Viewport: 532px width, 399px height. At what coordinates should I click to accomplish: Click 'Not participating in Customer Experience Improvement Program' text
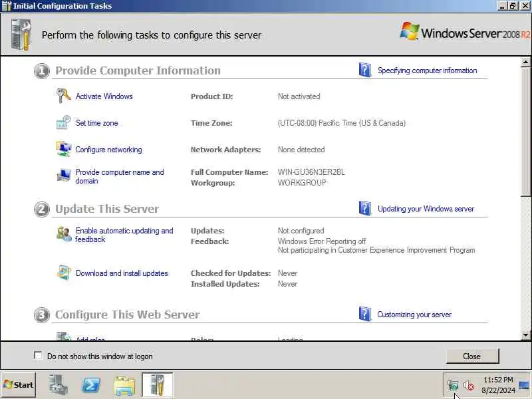pyautogui.click(x=376, y=250)
